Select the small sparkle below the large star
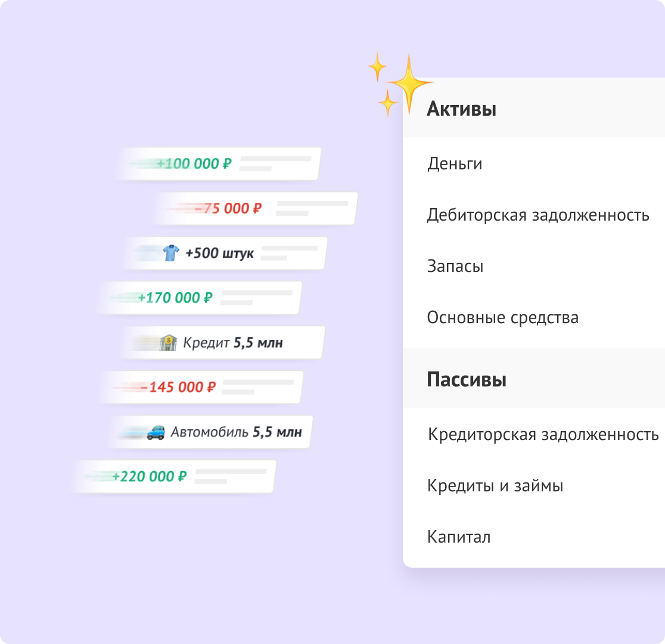This screenshot has height=644, width=665. click(x=389, y=103)
